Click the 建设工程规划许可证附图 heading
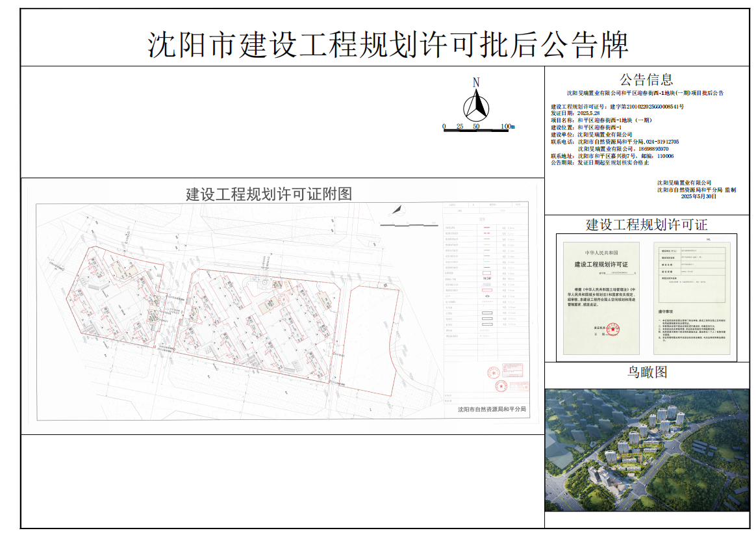Screen dimensions: 756x535 pyautogui.click(x=268, y=194)
